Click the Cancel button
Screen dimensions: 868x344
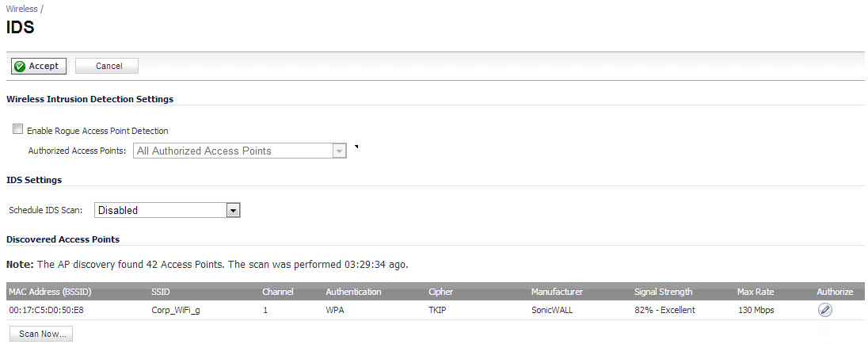tap(107, 66)
